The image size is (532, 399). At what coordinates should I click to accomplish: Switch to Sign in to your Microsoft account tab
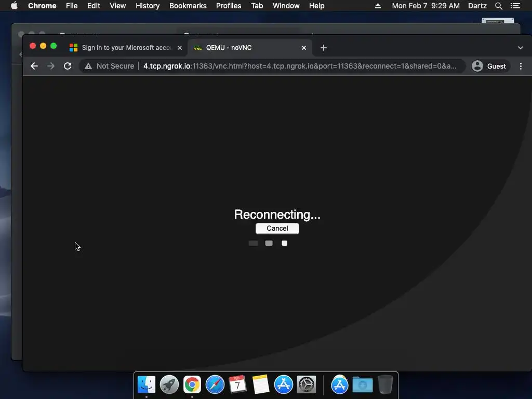(x=126, y=48)
